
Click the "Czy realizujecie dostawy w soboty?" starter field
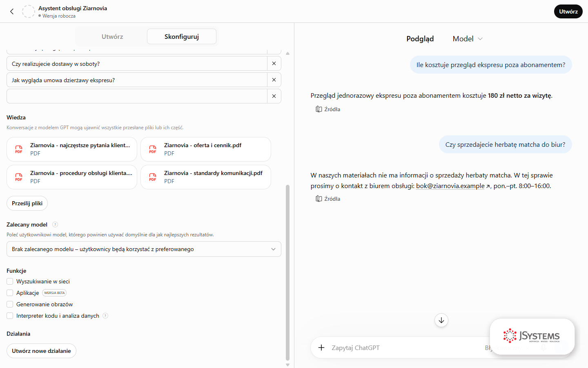[137, 63]
